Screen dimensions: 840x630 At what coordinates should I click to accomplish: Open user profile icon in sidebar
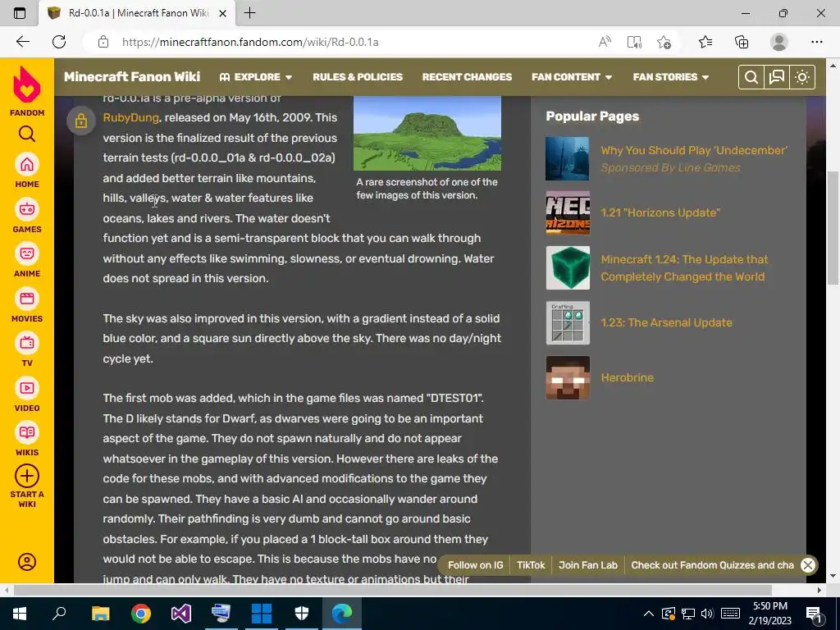(x=27, y=562)
